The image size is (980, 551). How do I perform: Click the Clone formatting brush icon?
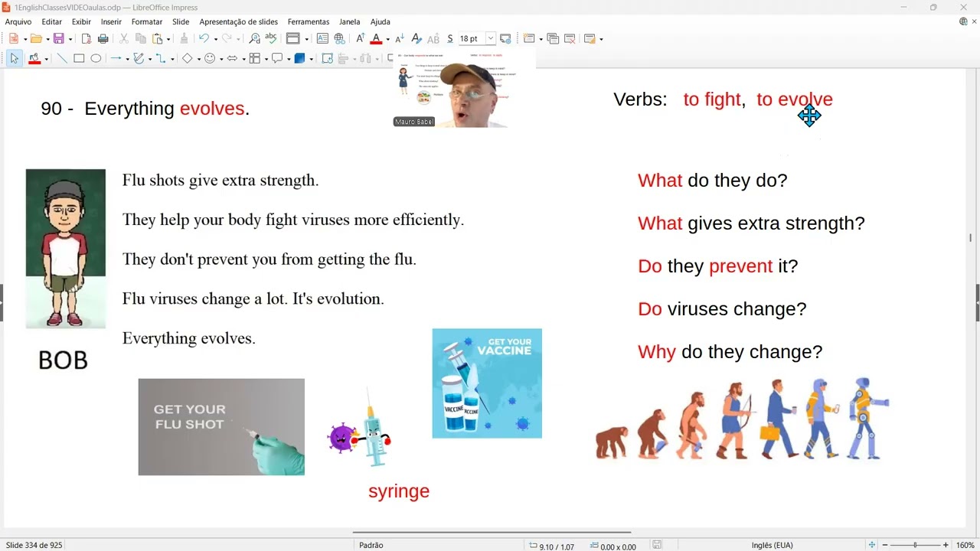pyautogui.click(x=184, y=38)
